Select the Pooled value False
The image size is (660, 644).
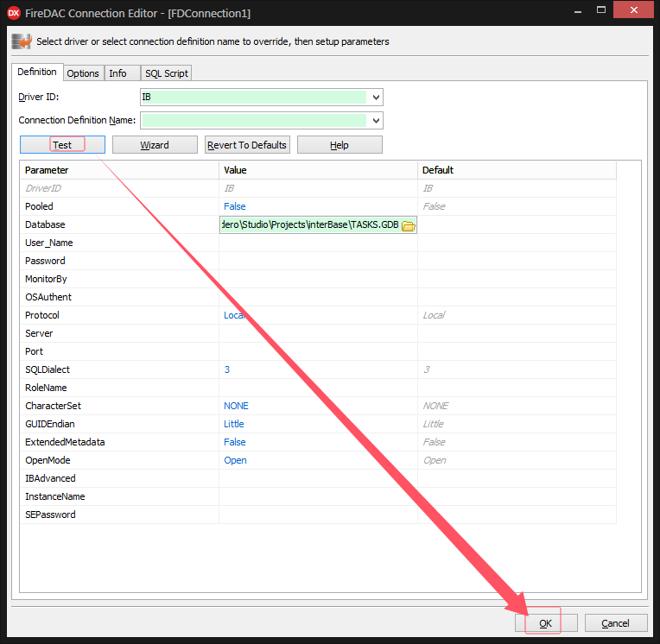(x=234, y=206)
